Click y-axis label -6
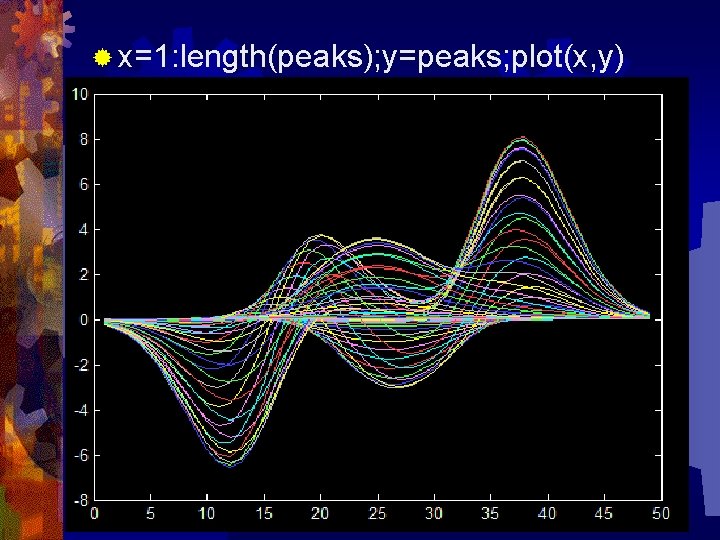The height and width of the screenshot is (540, 720). click(81, 456)
